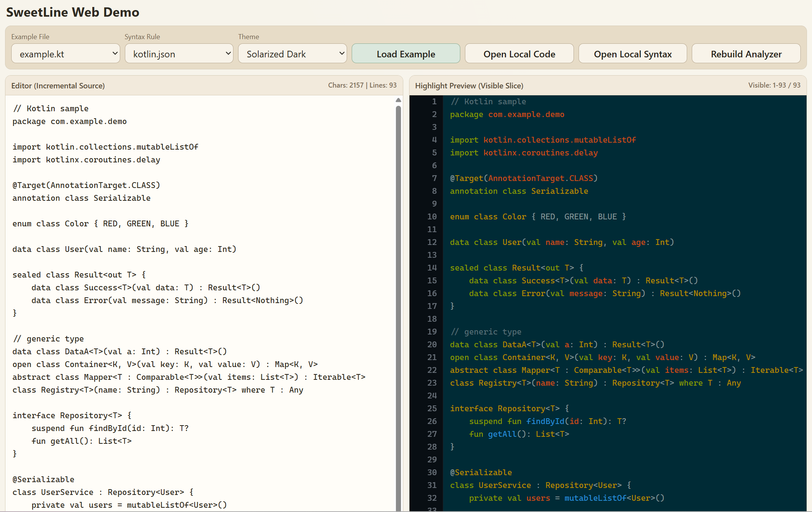Click the Example File label
812x512 pixels.
(30, 37)
